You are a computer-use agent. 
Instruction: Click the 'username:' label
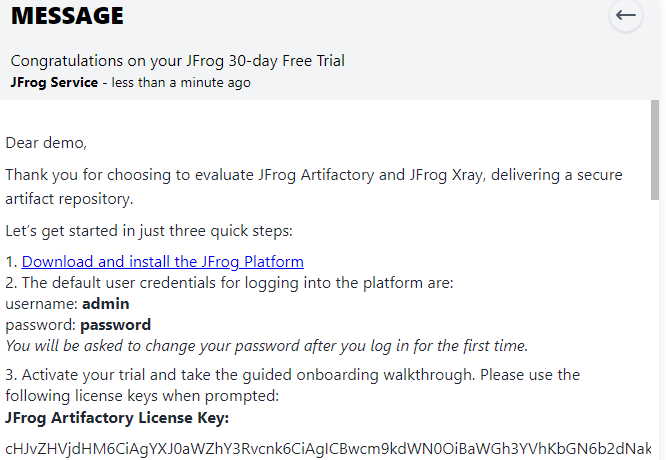click(x=41, y=304)
